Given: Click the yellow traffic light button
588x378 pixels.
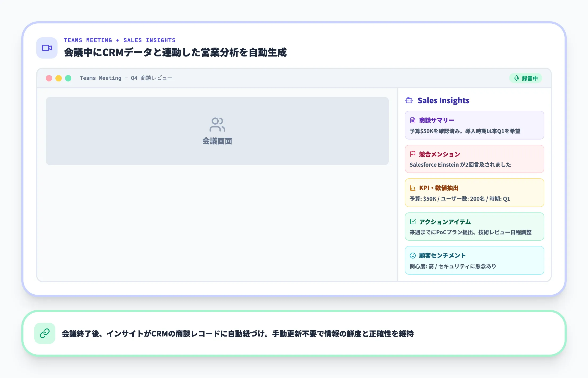Looking at the screenshot, I should 59,78.
